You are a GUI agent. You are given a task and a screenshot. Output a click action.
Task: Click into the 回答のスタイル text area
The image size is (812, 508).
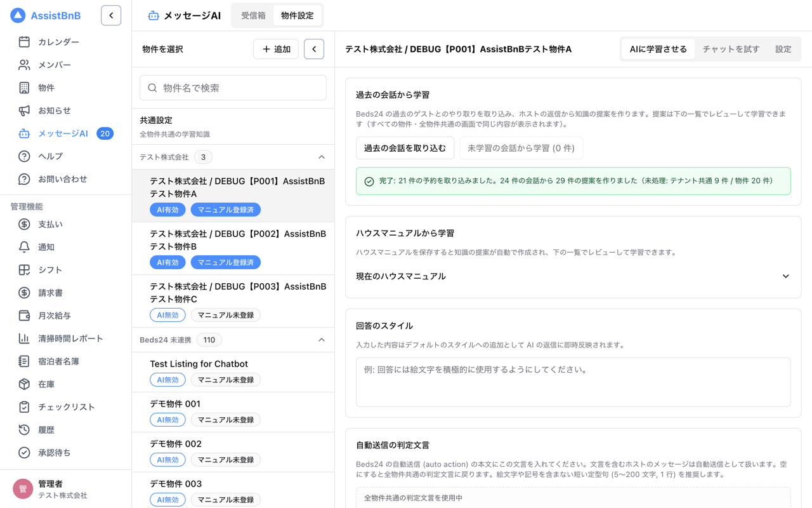click(573, 382)
